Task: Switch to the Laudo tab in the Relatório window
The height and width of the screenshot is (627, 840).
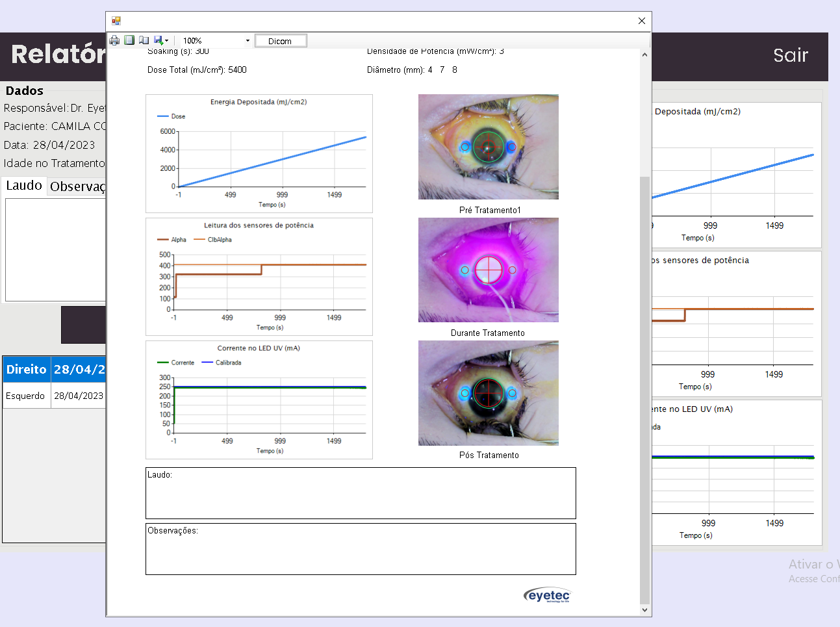Action: click(24, 185)
